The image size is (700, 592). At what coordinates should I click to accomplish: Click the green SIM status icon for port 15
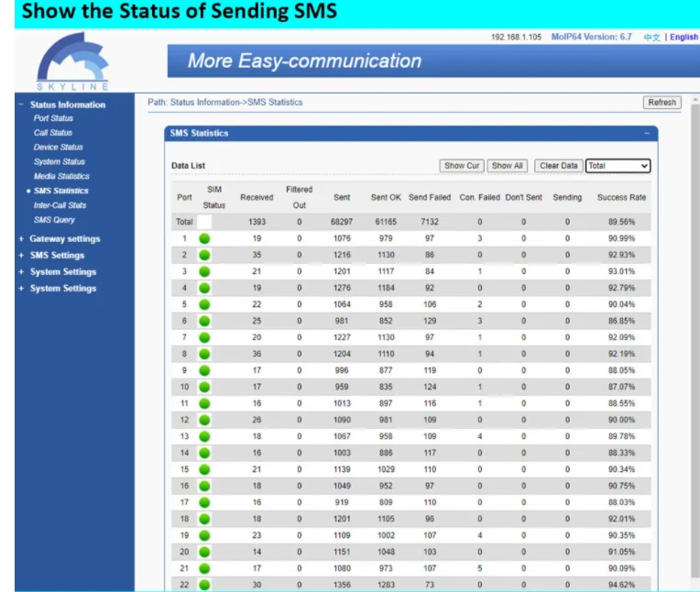(x=204, y=469)
